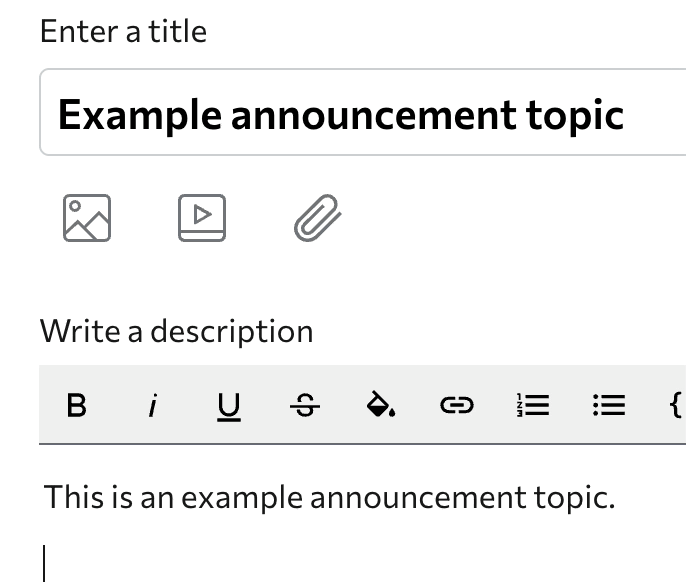Start a numbered list
The height and width of the screenshot is (582, 686).
(x=533, y=405)
